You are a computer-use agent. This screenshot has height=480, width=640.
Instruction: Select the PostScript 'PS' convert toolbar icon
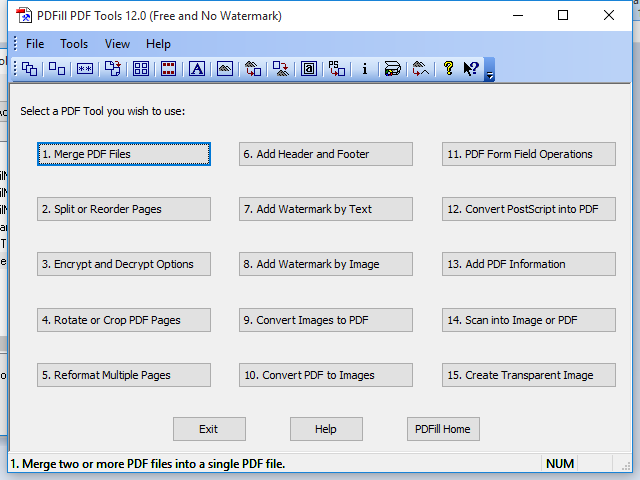(337, 69)
